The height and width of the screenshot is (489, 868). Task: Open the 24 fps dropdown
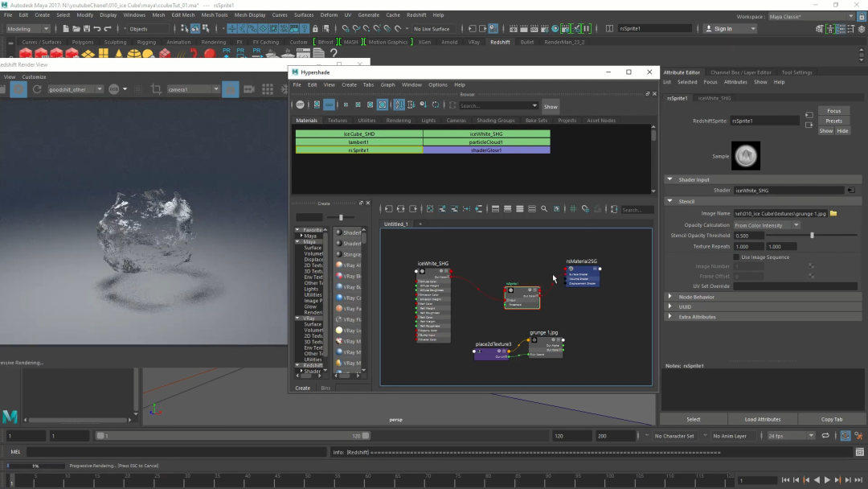click(x=790, y=436)
